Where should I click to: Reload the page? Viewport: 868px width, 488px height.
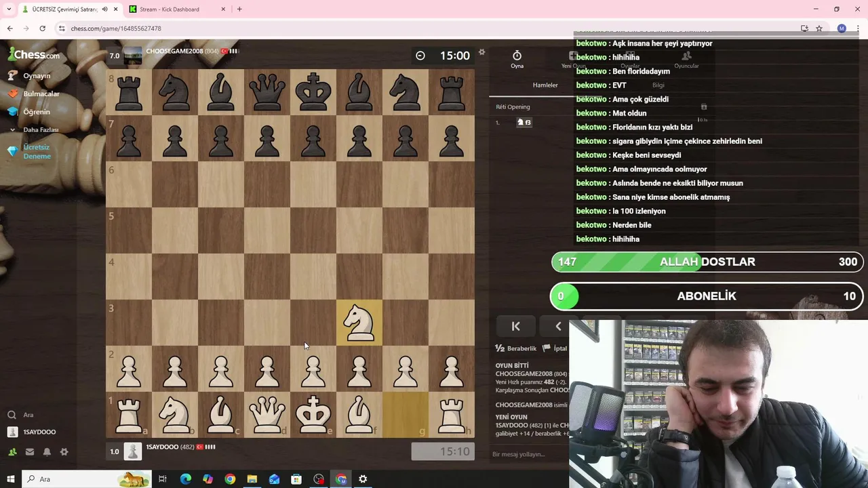[x=42, y=28]
